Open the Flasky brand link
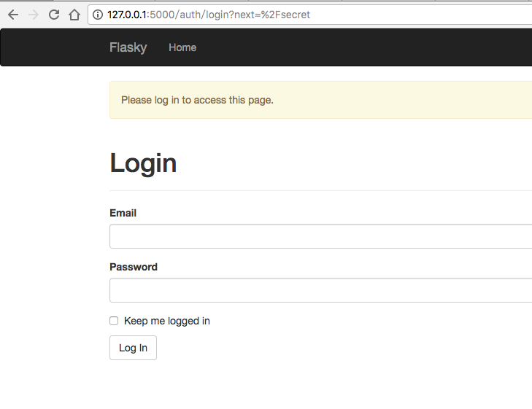This screenshot has height=409, width=532. [x=128, y=47]
